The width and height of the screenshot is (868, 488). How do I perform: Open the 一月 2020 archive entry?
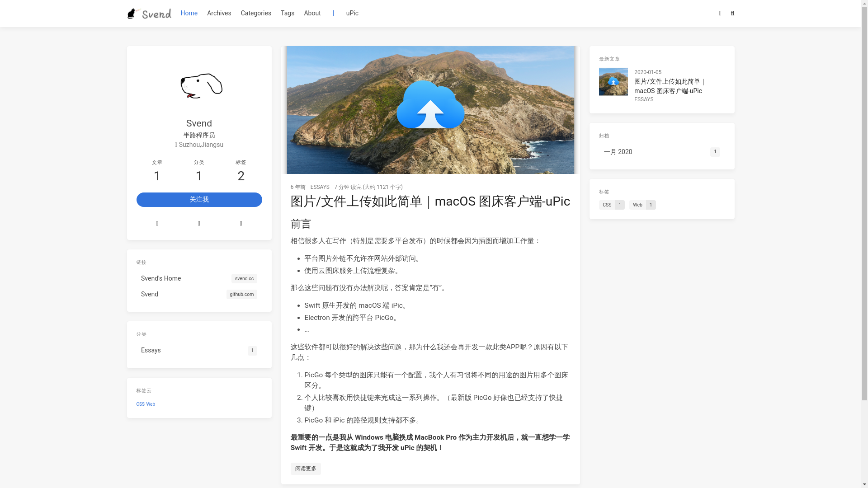coord(662,152)
